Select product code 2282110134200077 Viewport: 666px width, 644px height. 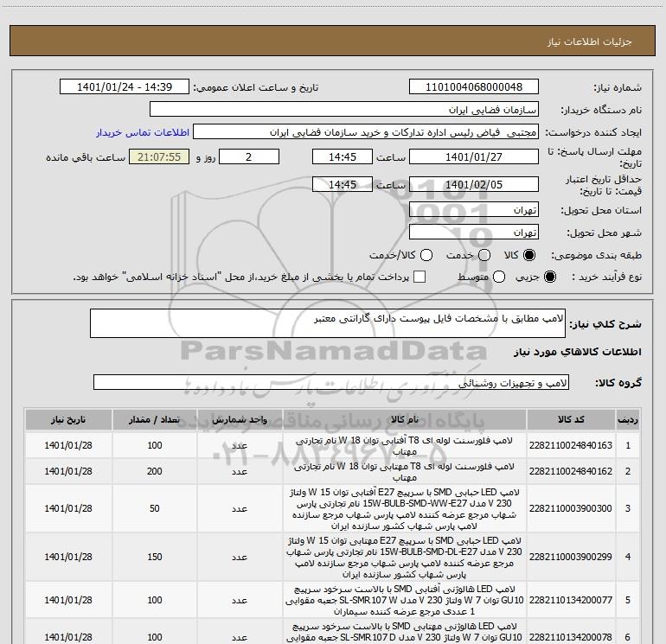[x=571, y=600]
